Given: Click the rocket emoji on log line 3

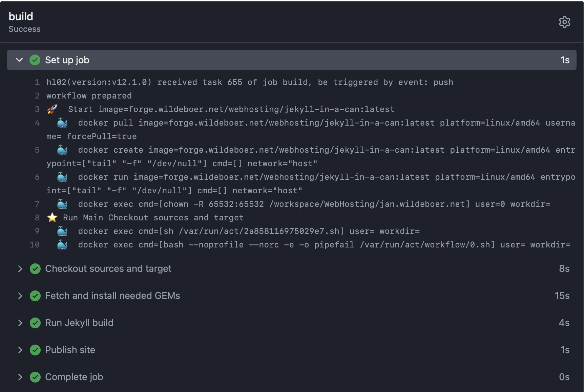Looking at the screenshot, I should pyautogui.click(x=52, y=109).
